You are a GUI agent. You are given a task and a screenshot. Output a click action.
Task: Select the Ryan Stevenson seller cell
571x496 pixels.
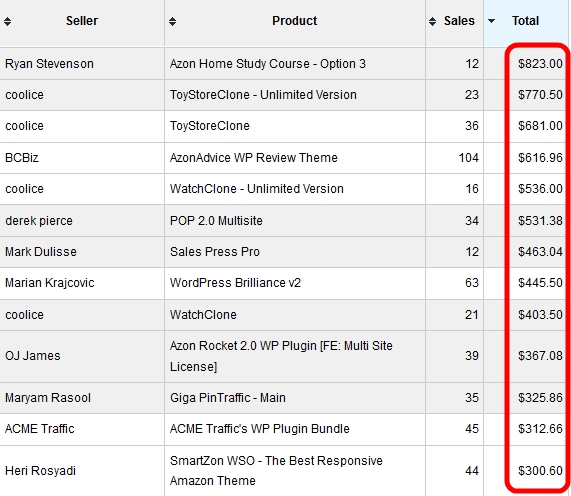click(x=50, y=64)
